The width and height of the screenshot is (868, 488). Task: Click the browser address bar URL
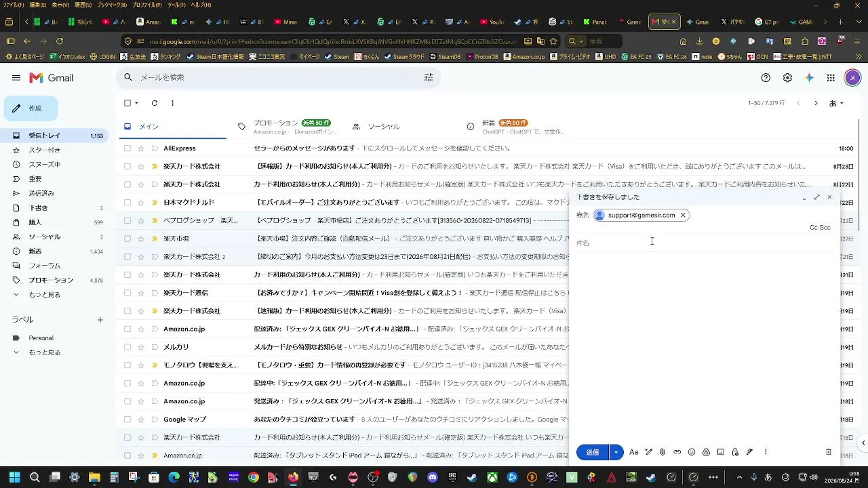[x=332, y=41]
